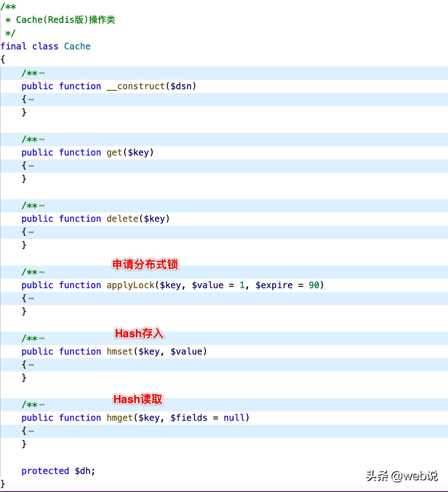Expand folded doc comment above __construct

[x=41, y=73]
